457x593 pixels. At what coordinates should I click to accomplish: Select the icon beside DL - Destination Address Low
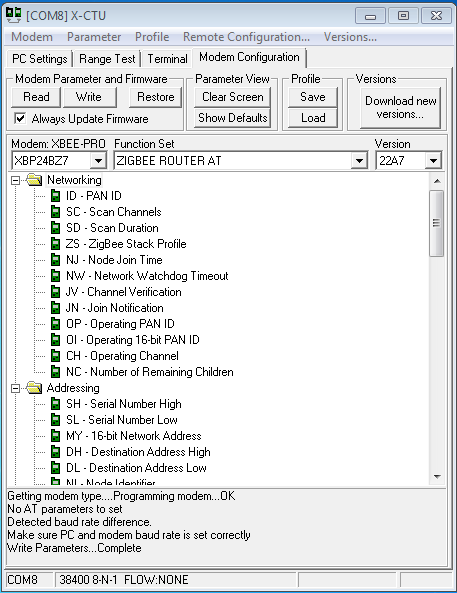coord(55,468)
